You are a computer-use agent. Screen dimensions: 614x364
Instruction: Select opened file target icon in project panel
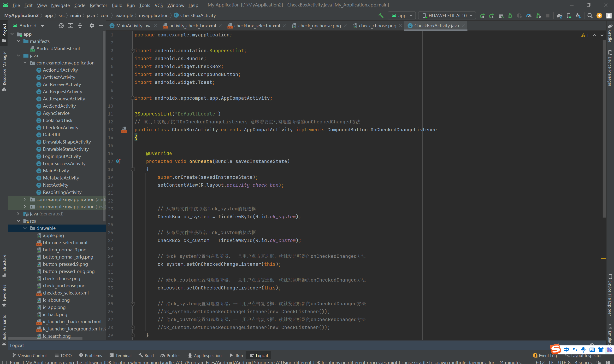pos(61,26)
